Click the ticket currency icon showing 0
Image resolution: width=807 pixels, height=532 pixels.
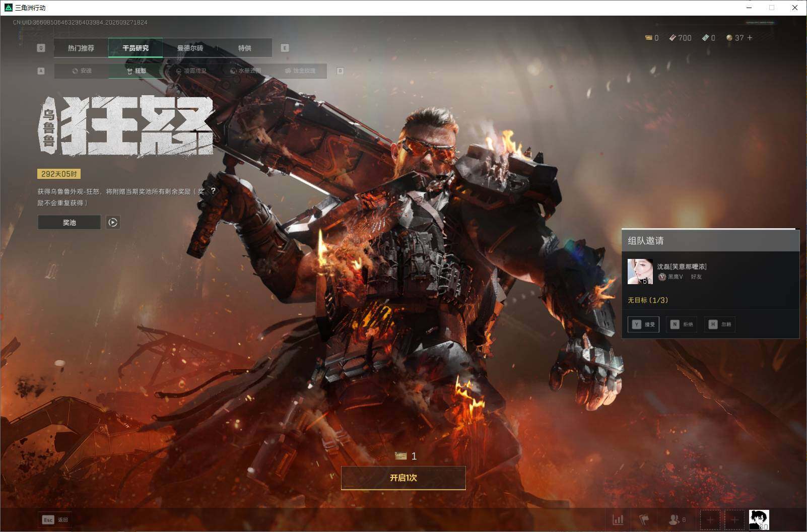coord(649,38)
